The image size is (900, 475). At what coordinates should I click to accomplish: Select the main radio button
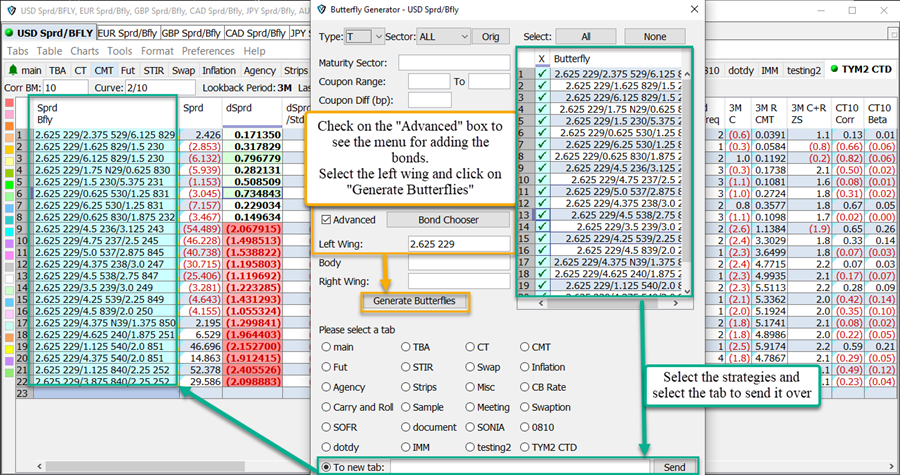click(326, 347)
